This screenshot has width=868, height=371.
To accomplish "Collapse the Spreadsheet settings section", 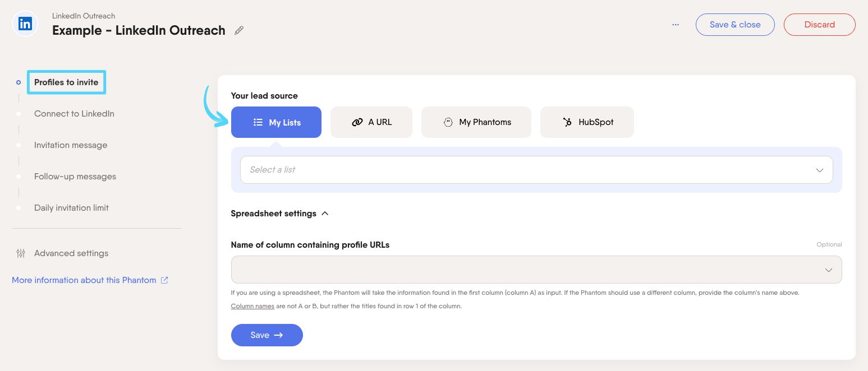I will (279, 214).
